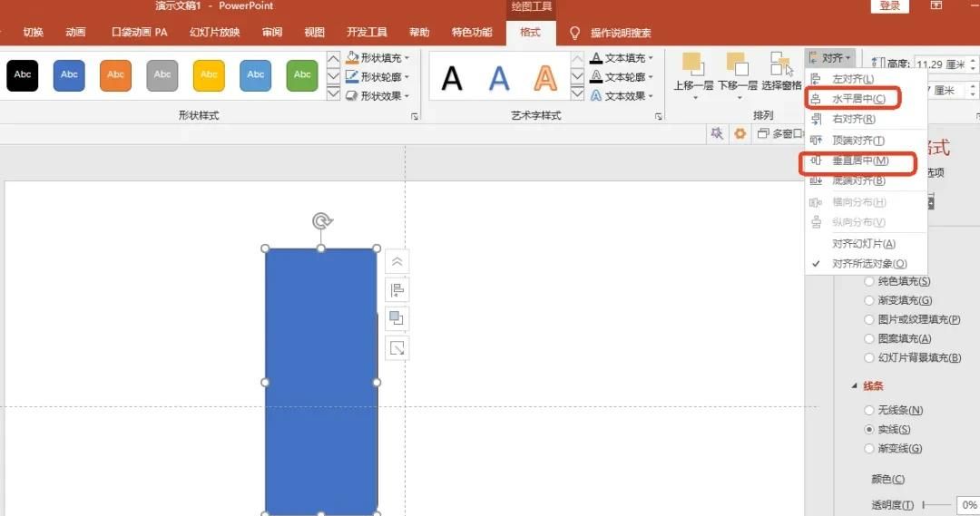
Task: Select 图片或纹理填充(P) radio button
Action: [x=868, y=319]
